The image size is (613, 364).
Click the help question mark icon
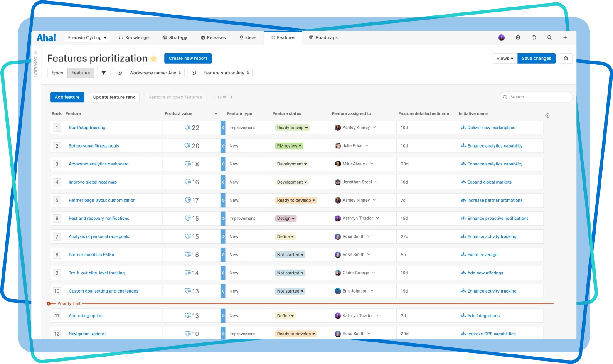coord(534,37)
